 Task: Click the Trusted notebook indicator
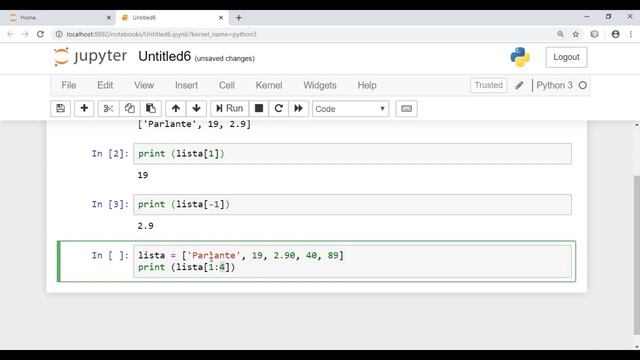(x=488, y=85)
